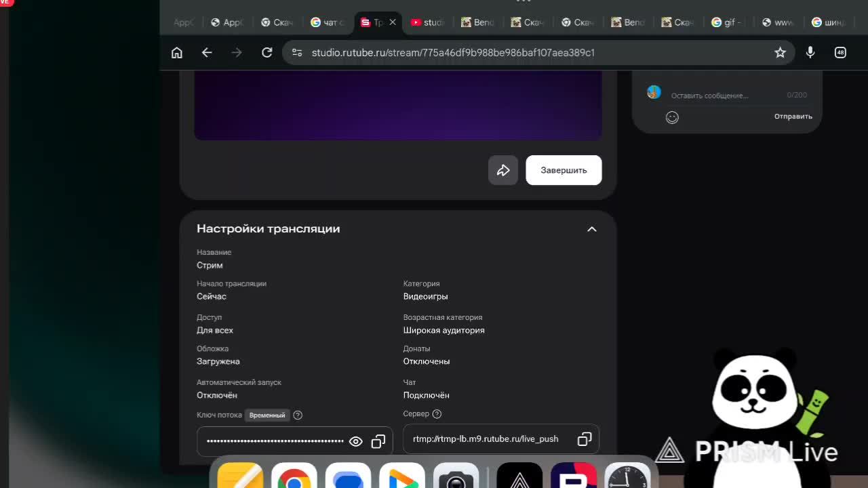Click the stream preview video area
This screenshot has width=868, height=488.
[x=398, y=105]
